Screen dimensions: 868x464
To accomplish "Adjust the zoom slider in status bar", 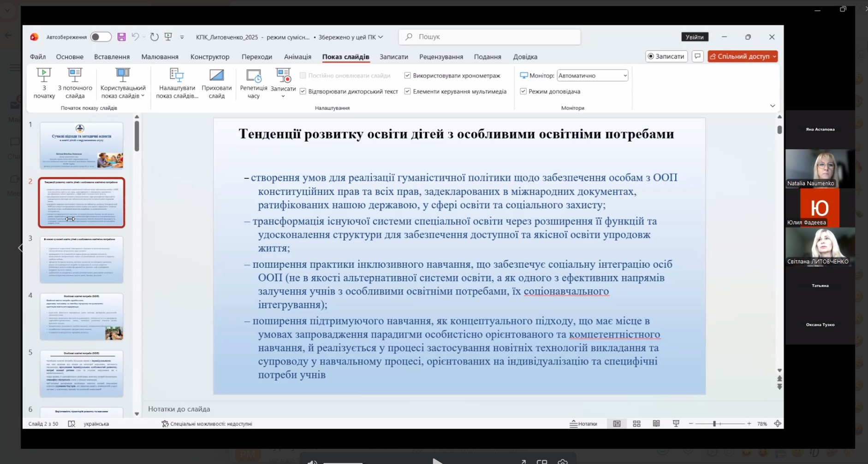I will 714,423.
